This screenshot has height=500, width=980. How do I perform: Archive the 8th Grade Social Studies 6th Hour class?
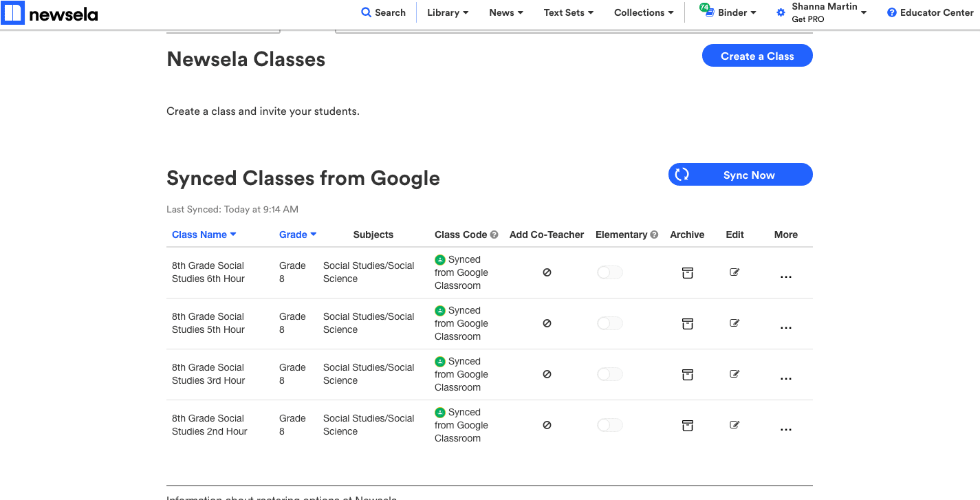pyautogui.click(x=687, y=273)
